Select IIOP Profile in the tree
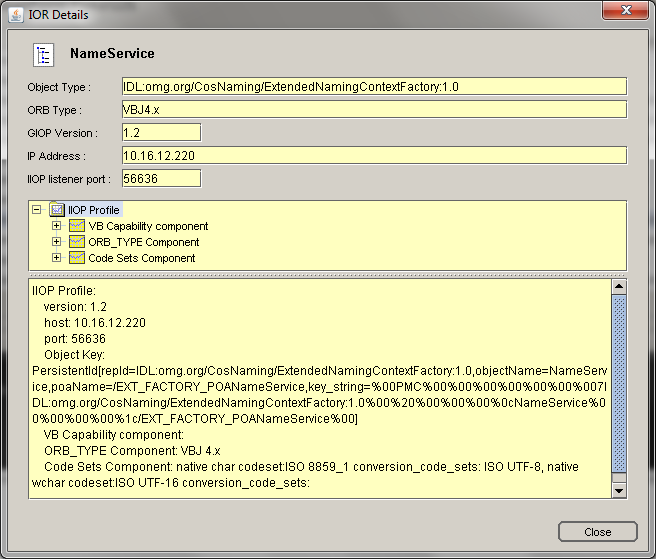Image resolution: width=656 pixels, height=559 pixels. [x=94, y=210]
